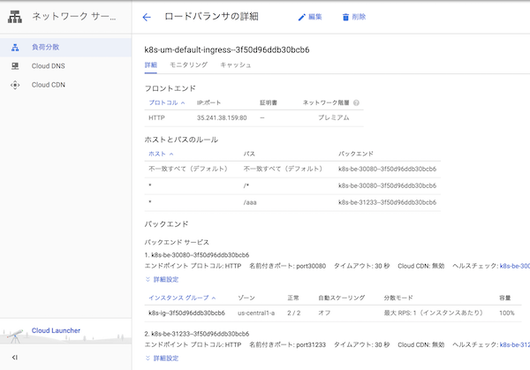Viewport: 530px width, 370px height.
Task: Open Cloud CDN in the sidebar
Action: [x=66, y=85]
